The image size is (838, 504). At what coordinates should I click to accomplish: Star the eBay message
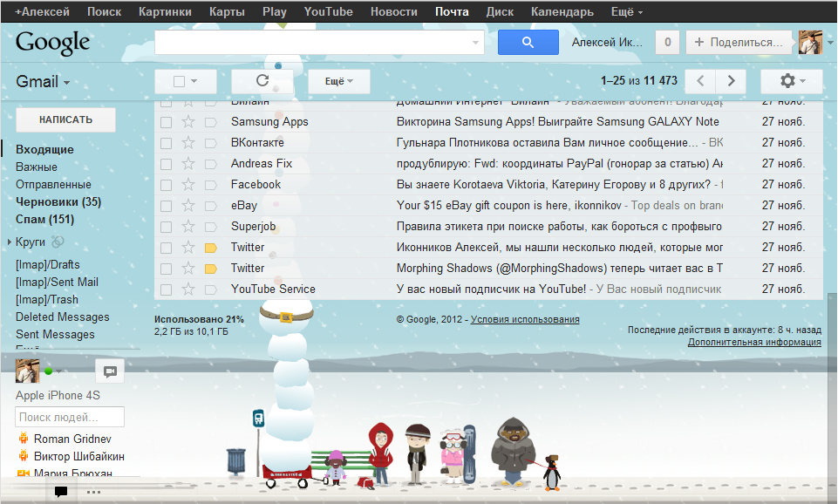pos(188,206)
